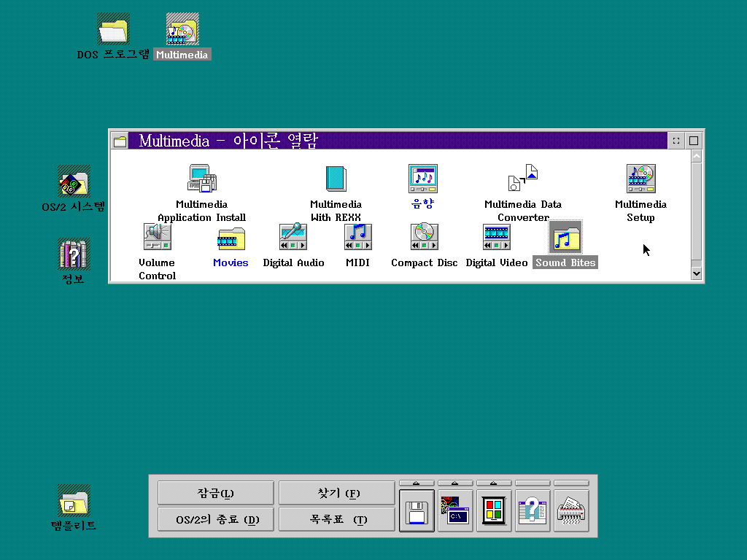Screen dimensions: 747x560
Task: Maximize the Multimedia window
Action: (x=694, y=141)
